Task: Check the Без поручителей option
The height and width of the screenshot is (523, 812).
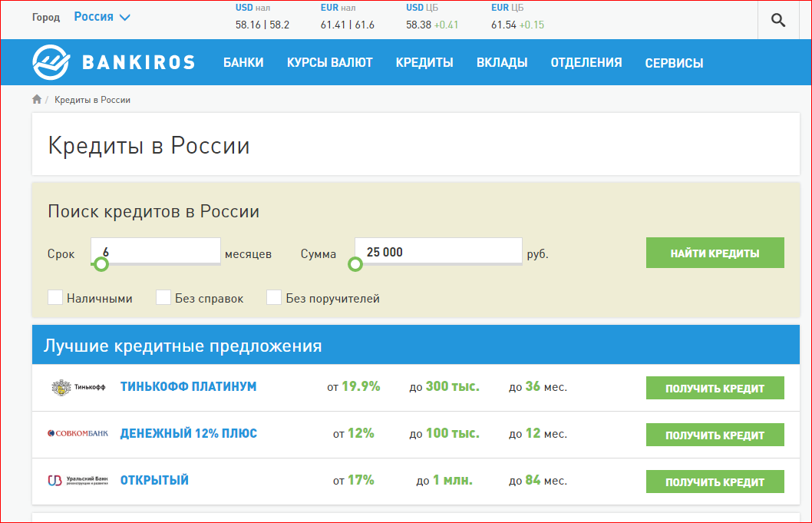Action: [x=274, y=297]
